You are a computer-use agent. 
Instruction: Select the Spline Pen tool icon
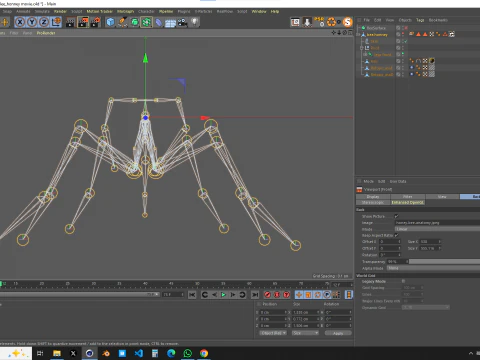point(122,22)
